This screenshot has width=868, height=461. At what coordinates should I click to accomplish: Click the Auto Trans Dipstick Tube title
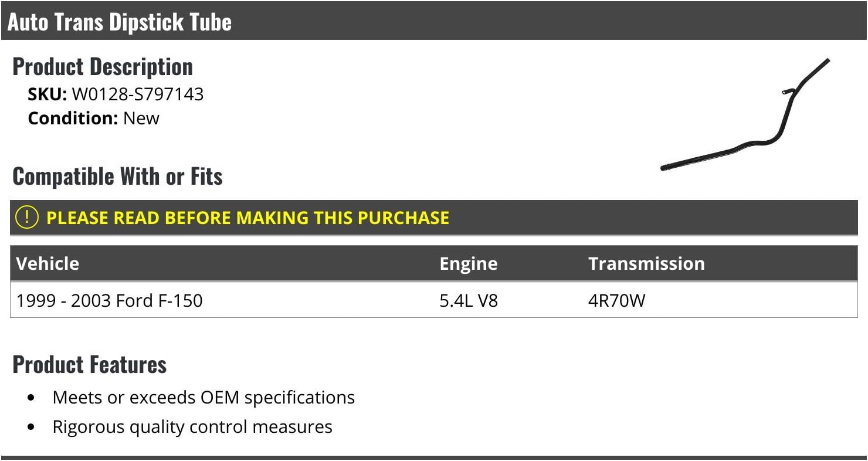tap(120, 22)
